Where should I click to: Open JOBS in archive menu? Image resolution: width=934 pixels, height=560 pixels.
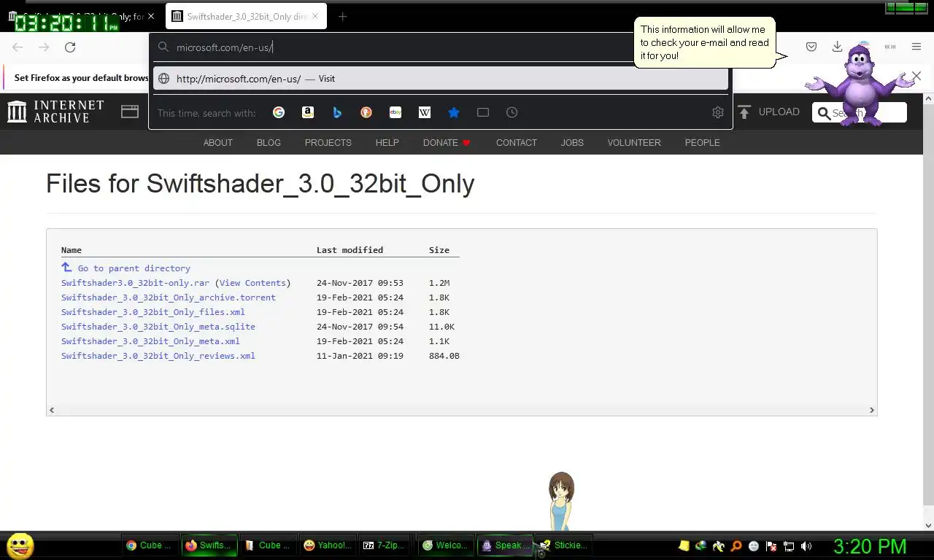point(572,143)
